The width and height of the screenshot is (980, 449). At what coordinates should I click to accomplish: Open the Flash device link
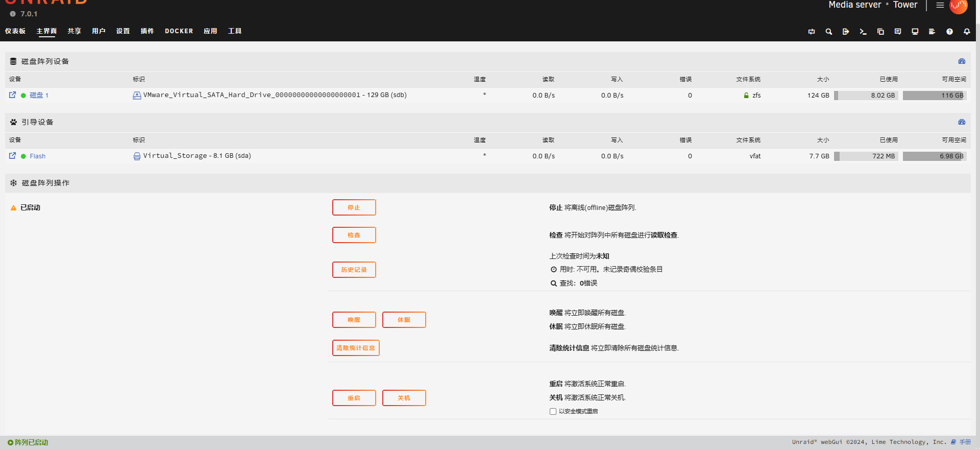tap(38, 156)
